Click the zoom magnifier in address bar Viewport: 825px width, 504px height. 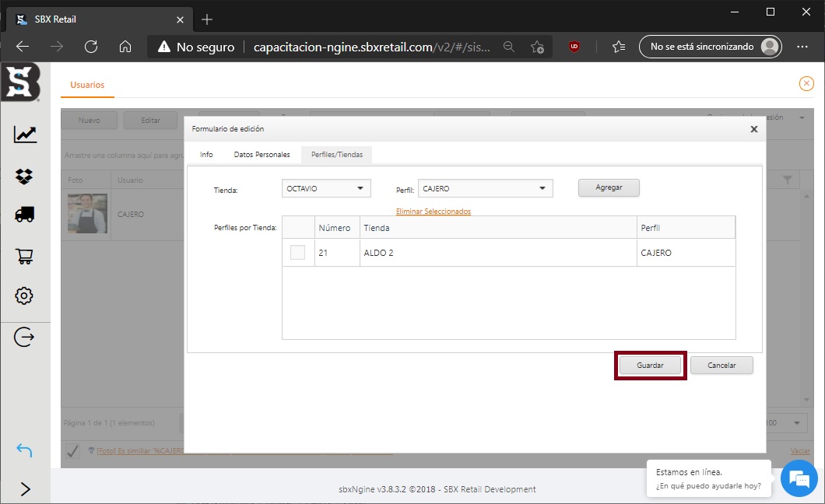(509, 47)
